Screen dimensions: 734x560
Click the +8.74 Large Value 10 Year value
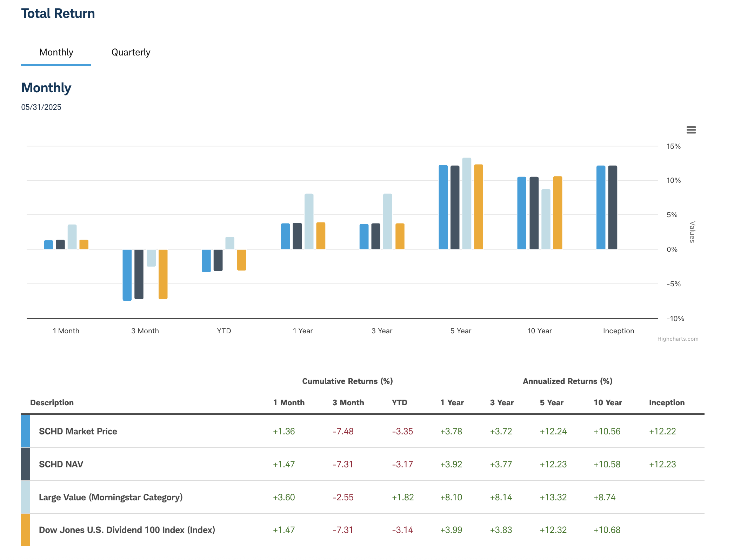pos(604,497)
